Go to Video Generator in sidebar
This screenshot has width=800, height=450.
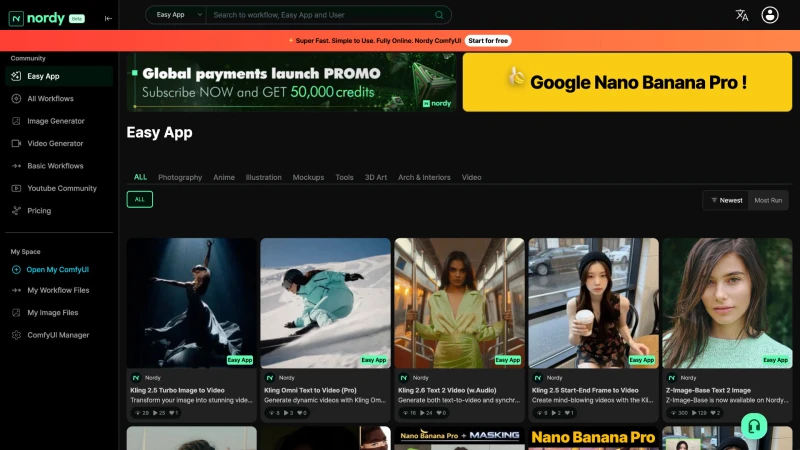point(55,143)
